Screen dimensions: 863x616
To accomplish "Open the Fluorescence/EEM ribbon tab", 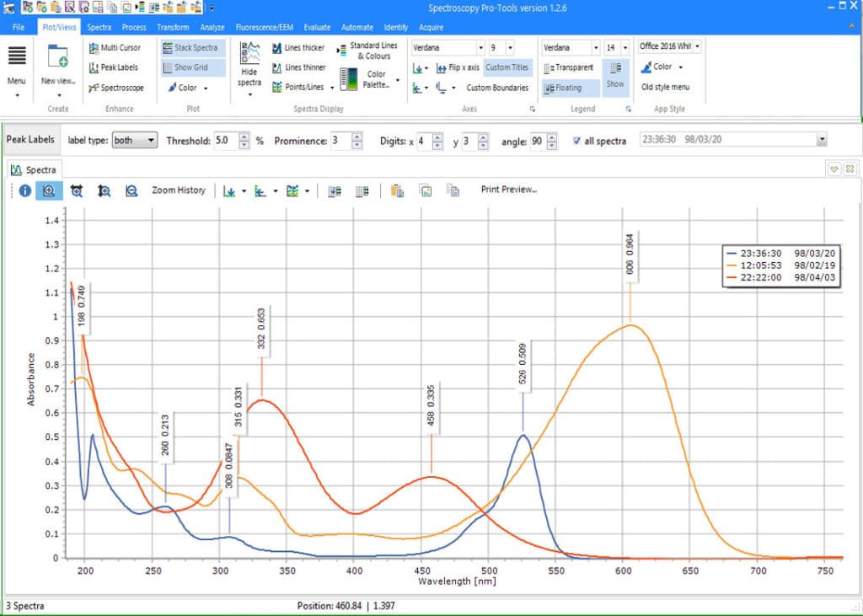I will point(264,26).
